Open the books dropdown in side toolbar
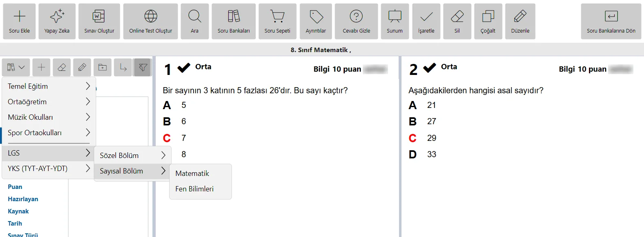This screenshot has width=644, height=237. [16, 67]
